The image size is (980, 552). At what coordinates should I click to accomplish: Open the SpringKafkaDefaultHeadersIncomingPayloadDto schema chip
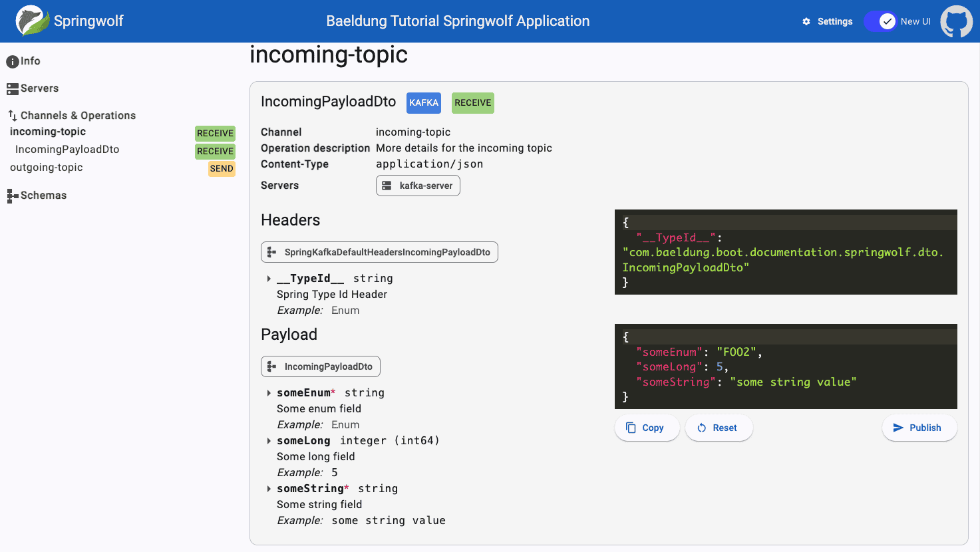pos(379,252)
